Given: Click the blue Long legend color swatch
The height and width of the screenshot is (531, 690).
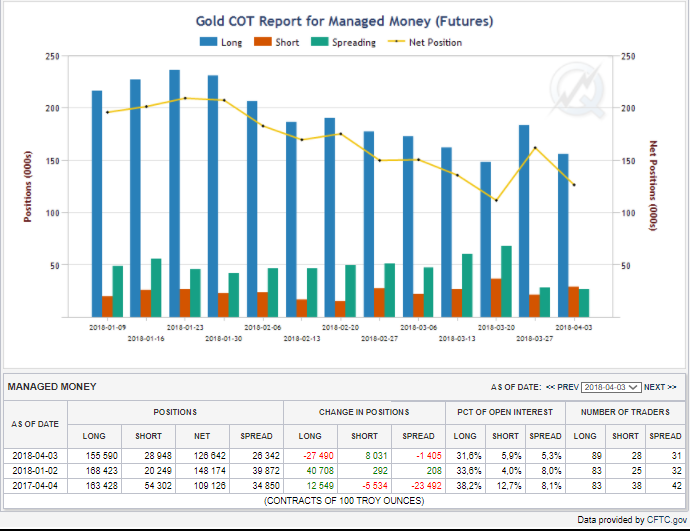Looking at the screenshot, I should [x=208, y=42].
